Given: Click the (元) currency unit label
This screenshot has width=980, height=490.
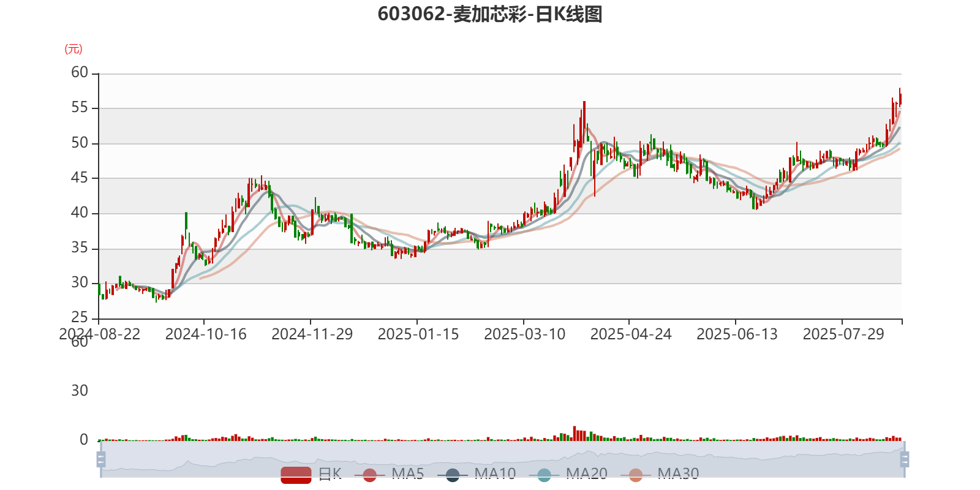Looking at the screenshot, I should pyautogui.click(x=73, y=49).
